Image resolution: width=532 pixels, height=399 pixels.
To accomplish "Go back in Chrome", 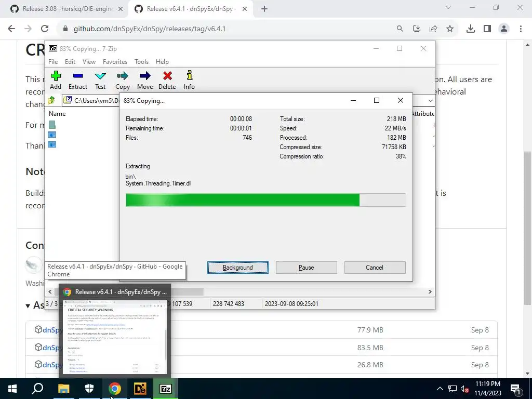I will [11, 29].
